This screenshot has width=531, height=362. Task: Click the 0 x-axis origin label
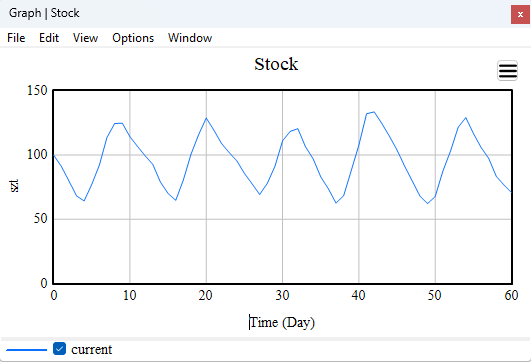(54, 295)
